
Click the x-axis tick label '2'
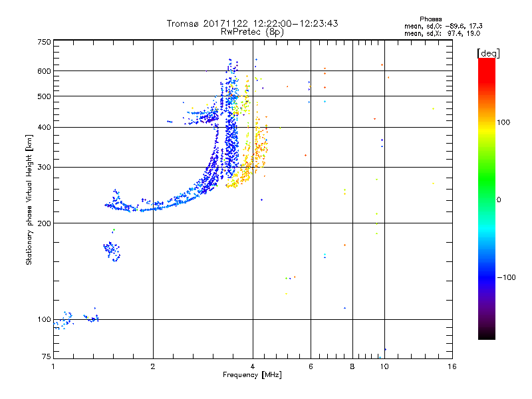tap(153, 366)
